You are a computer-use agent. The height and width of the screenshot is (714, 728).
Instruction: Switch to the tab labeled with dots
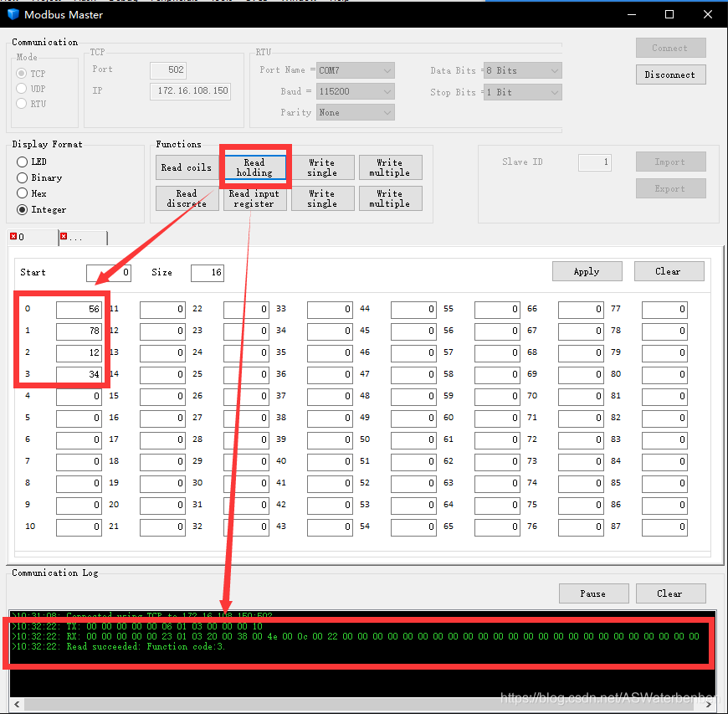click(84, 238)
